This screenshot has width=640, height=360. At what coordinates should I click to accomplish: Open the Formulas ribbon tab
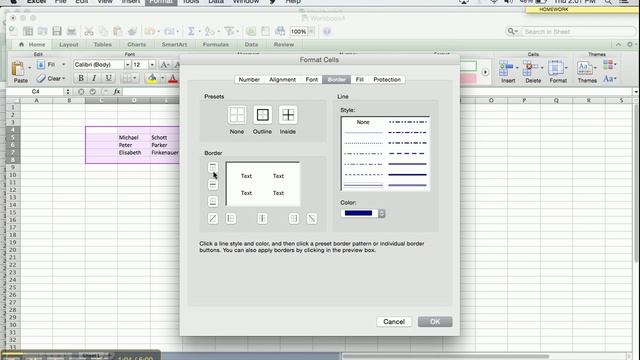(216, 44)
